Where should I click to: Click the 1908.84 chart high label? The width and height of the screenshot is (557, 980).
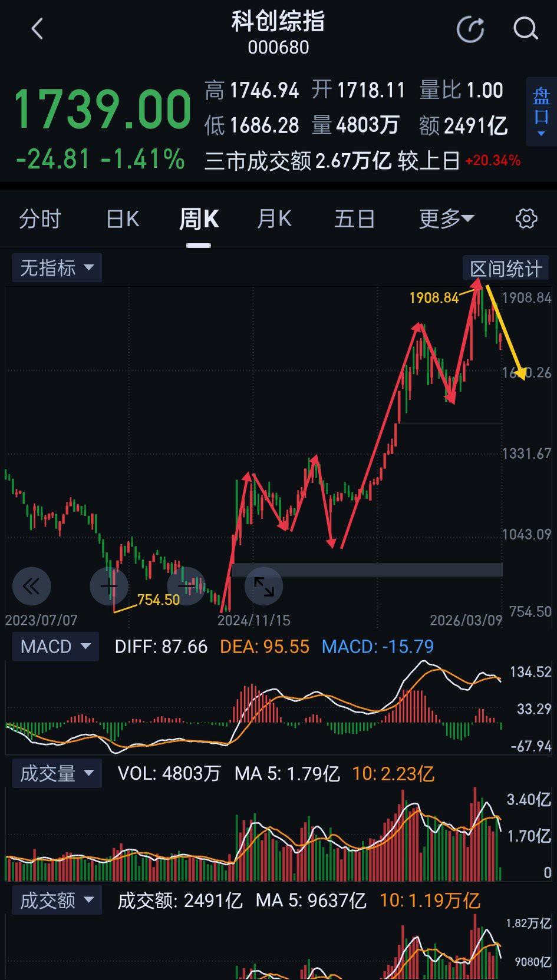434,298
